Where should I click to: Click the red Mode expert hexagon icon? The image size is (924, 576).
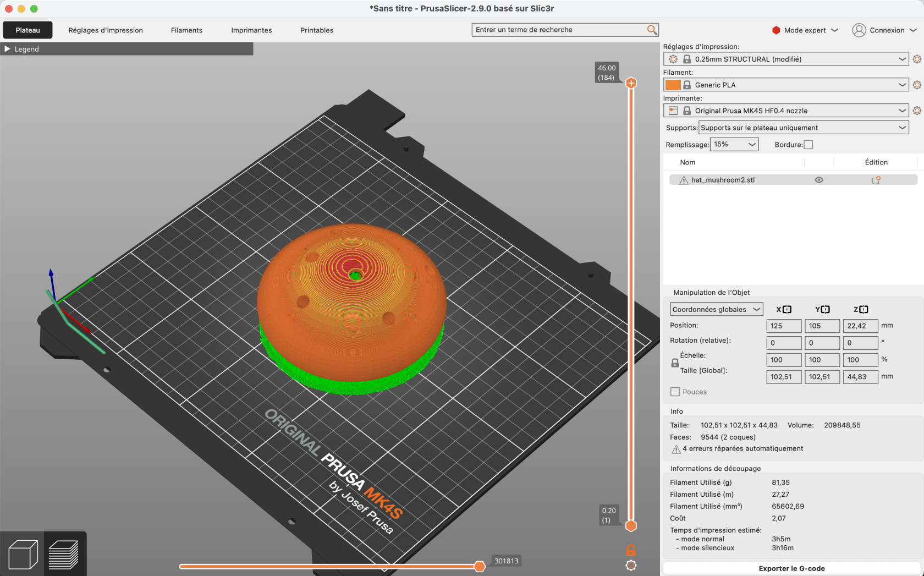pos(776,30)
